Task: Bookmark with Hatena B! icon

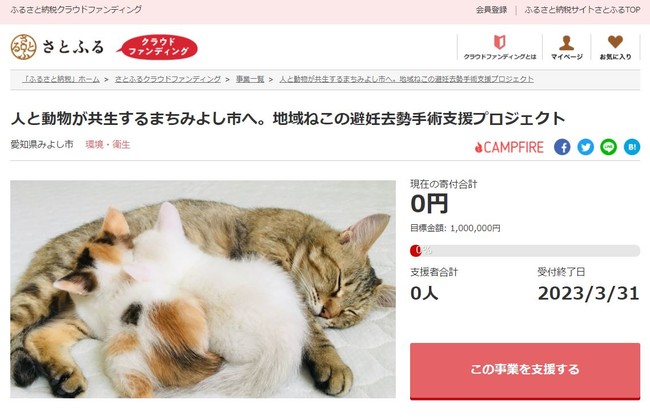Action: pyautogui.click(x=632, y=147)
